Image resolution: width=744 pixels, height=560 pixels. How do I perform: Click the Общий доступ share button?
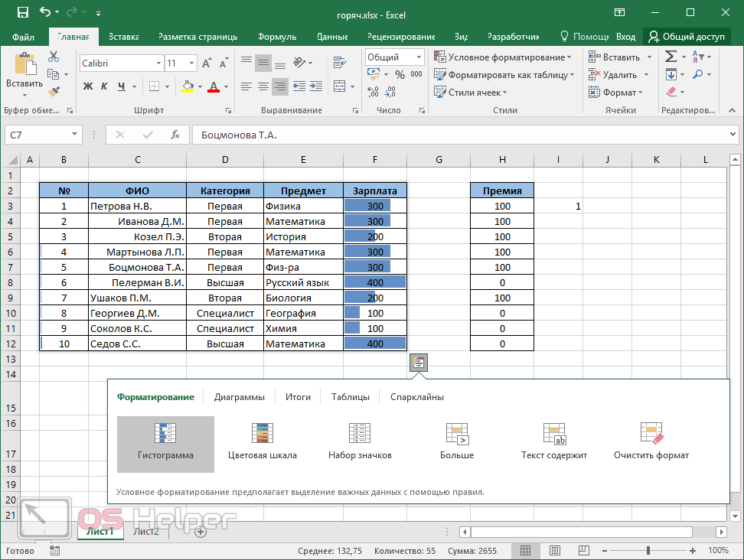click(686, 36)
